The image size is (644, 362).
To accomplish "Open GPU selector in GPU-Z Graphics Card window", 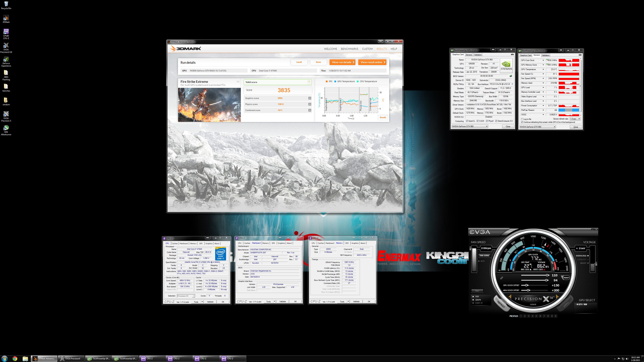I will point(470,126).
